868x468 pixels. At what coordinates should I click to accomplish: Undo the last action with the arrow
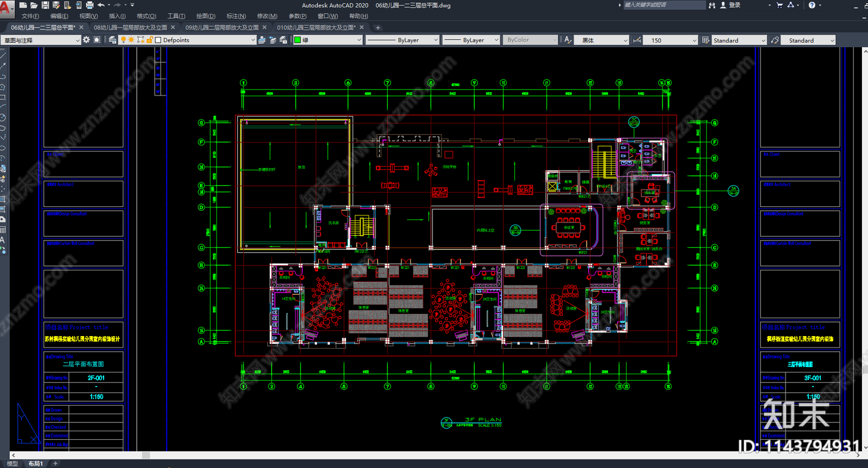[101, 5]
